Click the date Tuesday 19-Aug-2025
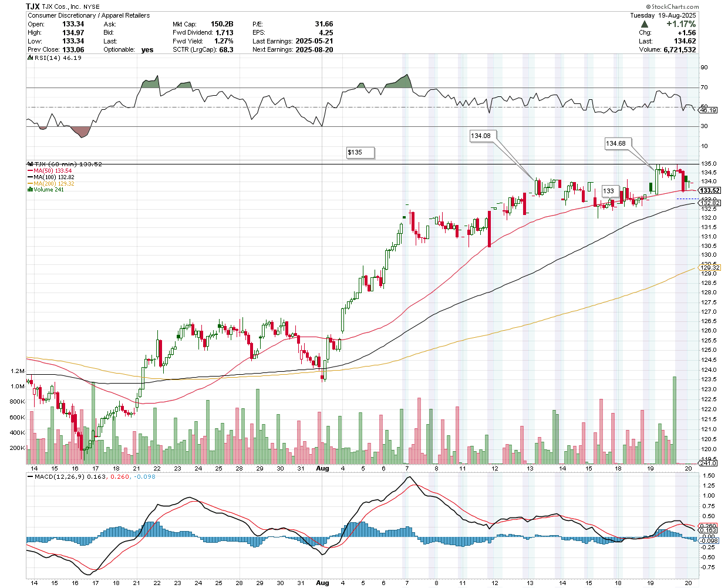The height and width of the screenshot is (588, 728). coord(663,15)
